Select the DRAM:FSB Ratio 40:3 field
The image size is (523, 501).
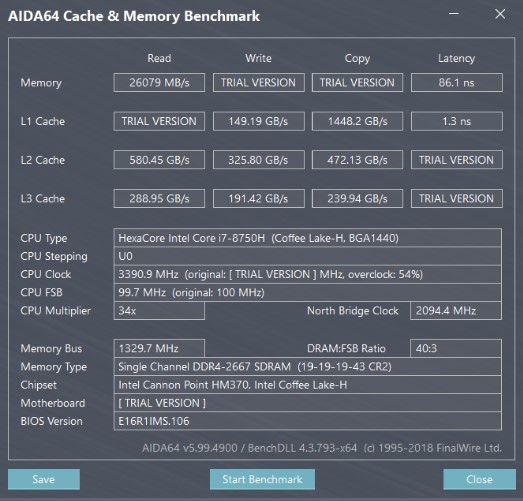click(x=456, y=349)
